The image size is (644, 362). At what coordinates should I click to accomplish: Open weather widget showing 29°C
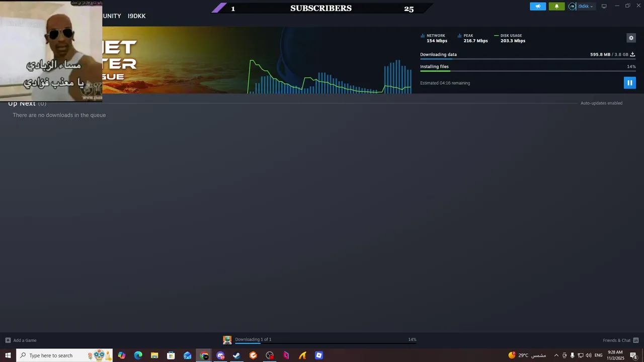click(527, 355)
